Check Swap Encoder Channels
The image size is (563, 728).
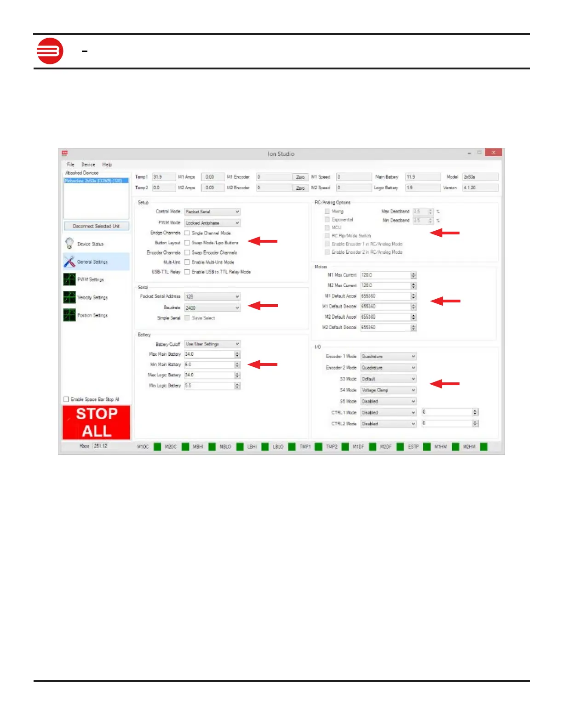pyautogui.click(x=187, y=252)
